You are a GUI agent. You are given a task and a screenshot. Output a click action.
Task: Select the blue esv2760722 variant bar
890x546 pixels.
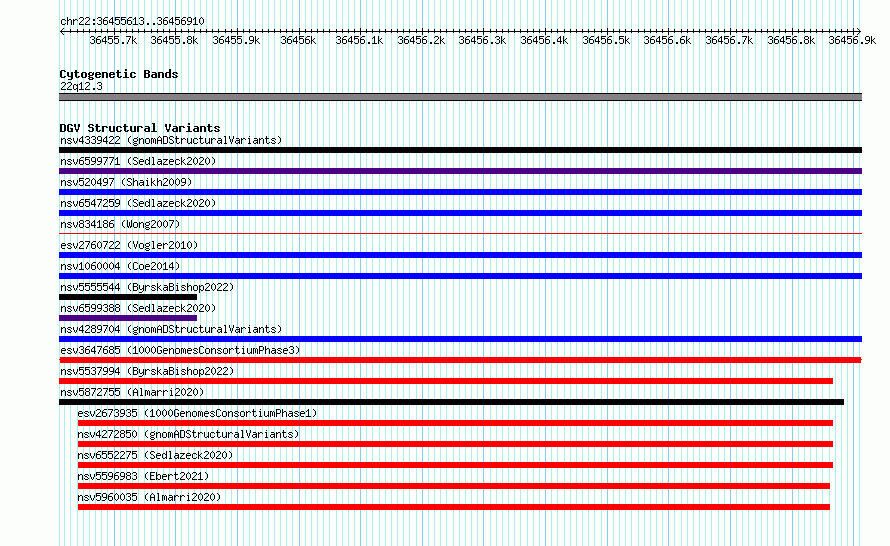[460, 255]
